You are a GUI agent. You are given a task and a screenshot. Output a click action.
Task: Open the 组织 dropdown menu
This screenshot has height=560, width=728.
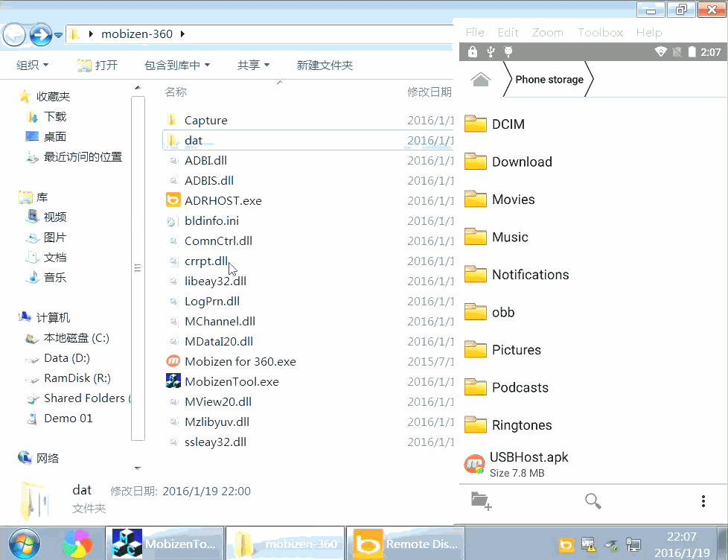[32, 65]
